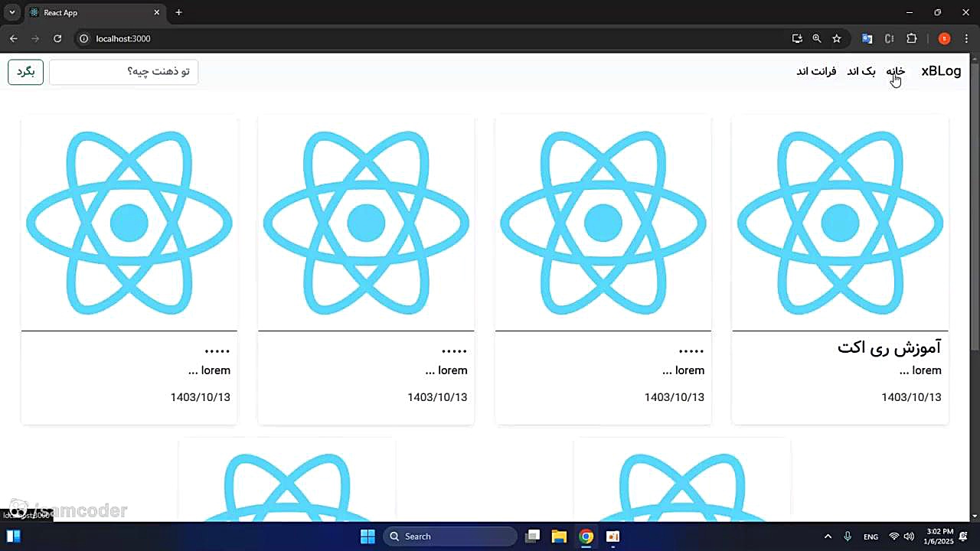Image resolution: width=980 pixels, height=551 pixels.
Task: Open a new browser tab
Action: pyautogui.click(x=178, y=12)
